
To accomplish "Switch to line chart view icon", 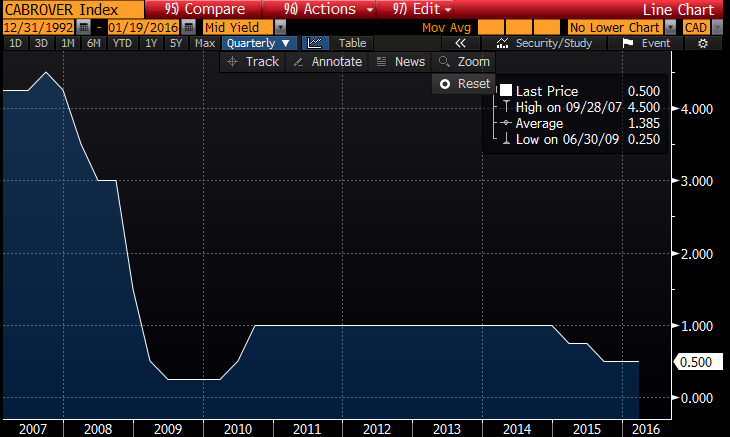I will click(x=314, y=43).
